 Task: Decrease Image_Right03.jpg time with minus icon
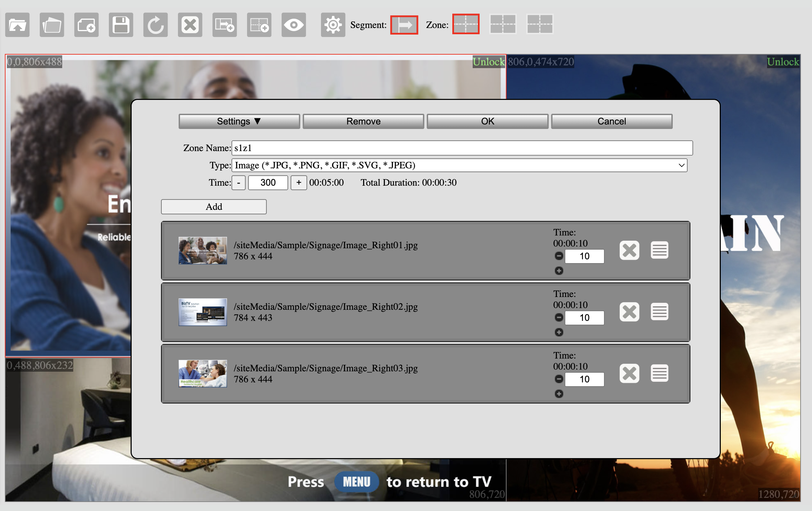(559, 379)
